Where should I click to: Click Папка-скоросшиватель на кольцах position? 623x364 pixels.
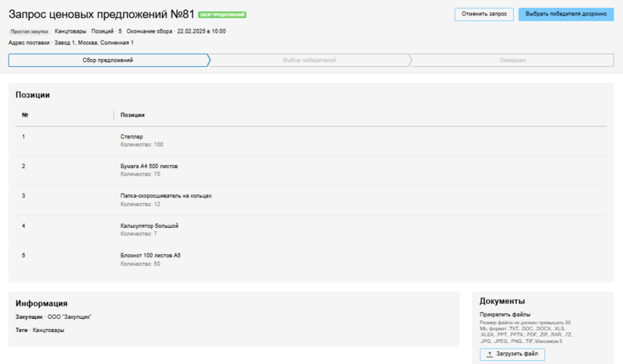coord(166,196)
